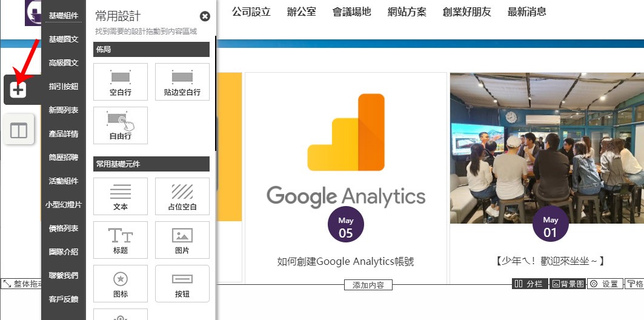Choose the 图标 icon element

tap(121, 284)
